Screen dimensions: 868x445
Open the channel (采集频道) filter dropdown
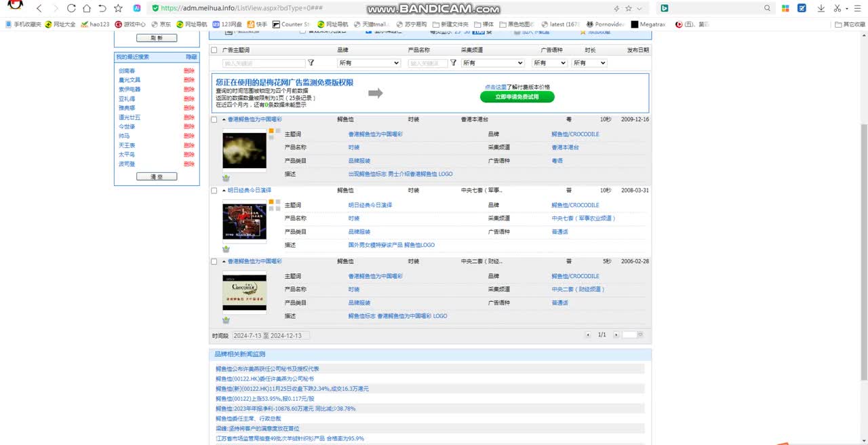[492, 62]
